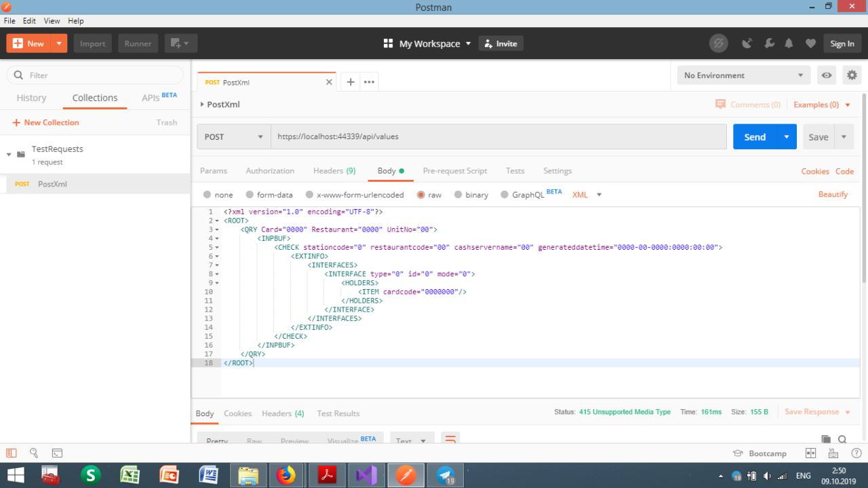Click the heart icon in header
This screenshot has height=488, width=868.
pyautogui.click(x=810, y=43)
